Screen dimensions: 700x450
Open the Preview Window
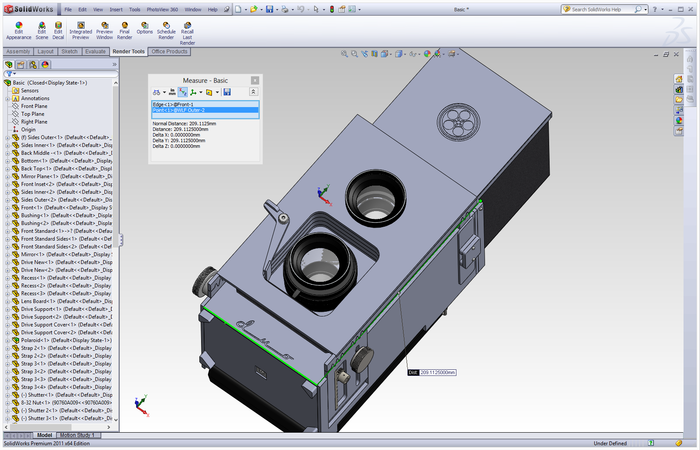coord(104,31)
